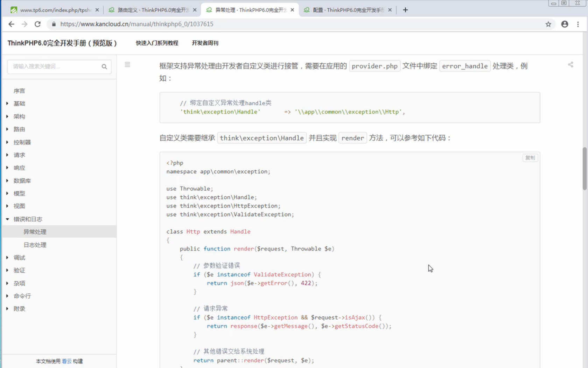588x368 pixels.
Task: Expand the 架构 chapter arrow
Action: point(7,116)
